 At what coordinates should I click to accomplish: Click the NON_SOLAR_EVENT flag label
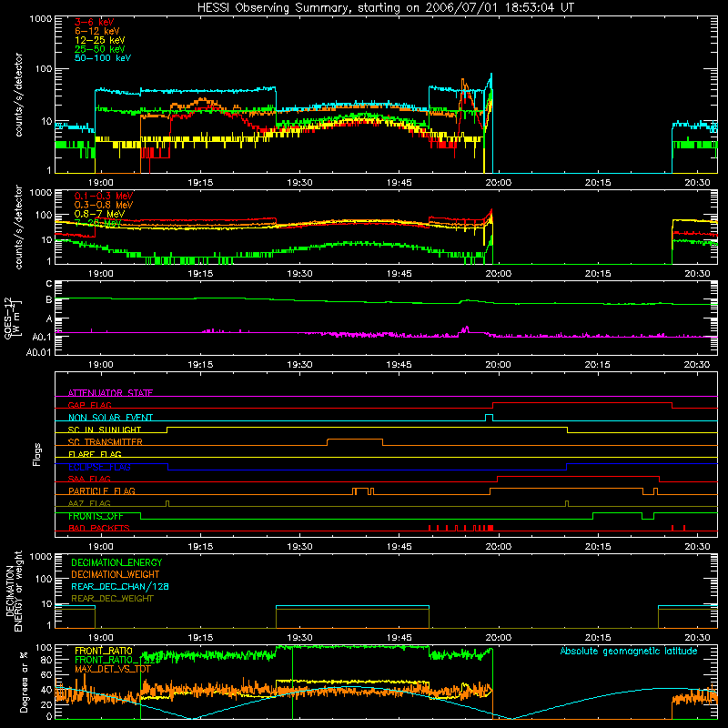[110, 418]
